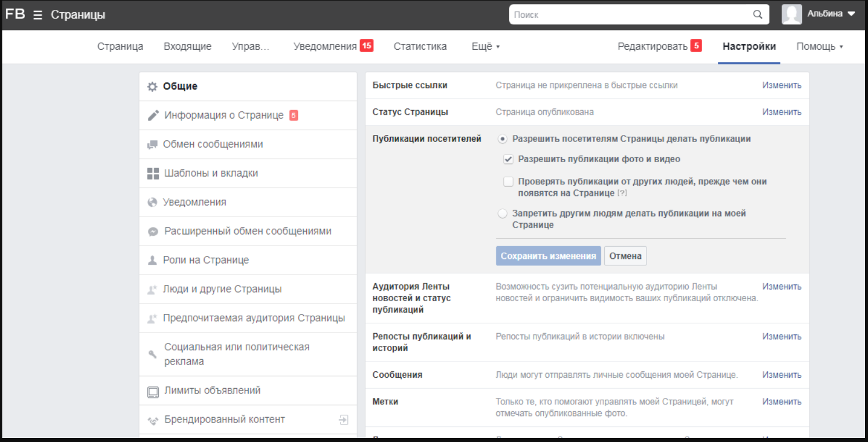Open Обмен сообщениями via its chat icon
This screenshot has width=868, height=442.
(152, 144)
